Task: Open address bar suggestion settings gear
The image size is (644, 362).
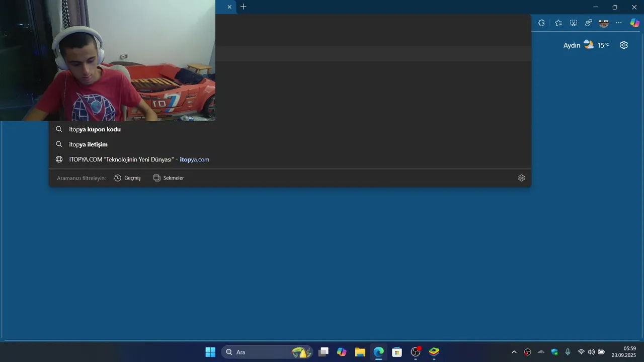Action: click(x=521, y=178)
